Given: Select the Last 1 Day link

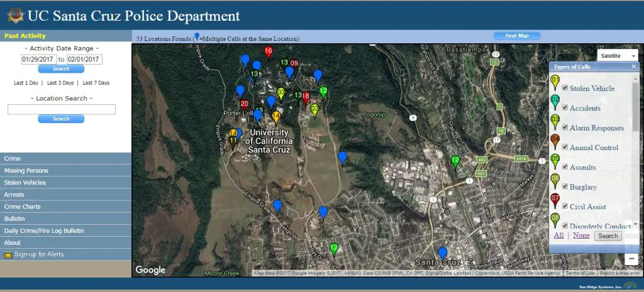Looking at the screenshot, I should pyautogui.click(x=26, y=83).
